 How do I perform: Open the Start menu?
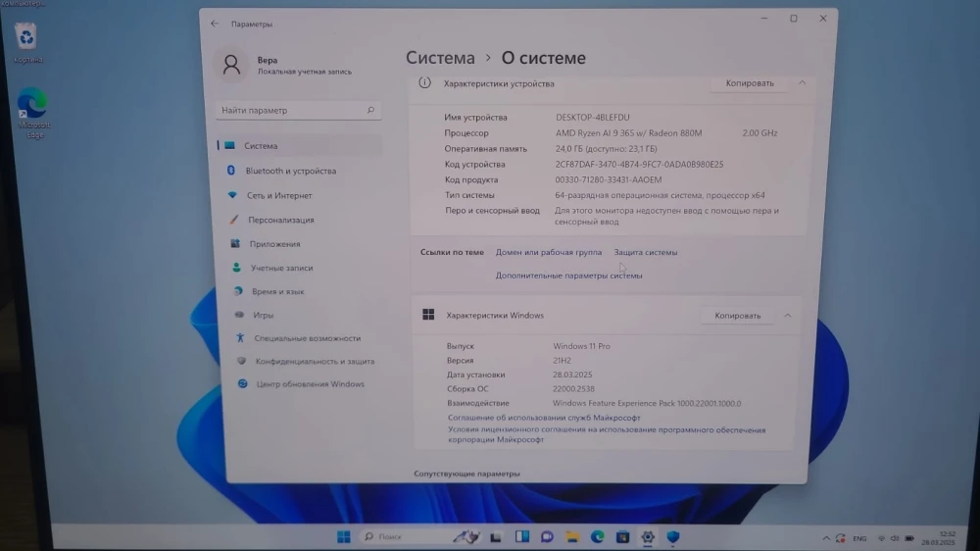point(344,536)
